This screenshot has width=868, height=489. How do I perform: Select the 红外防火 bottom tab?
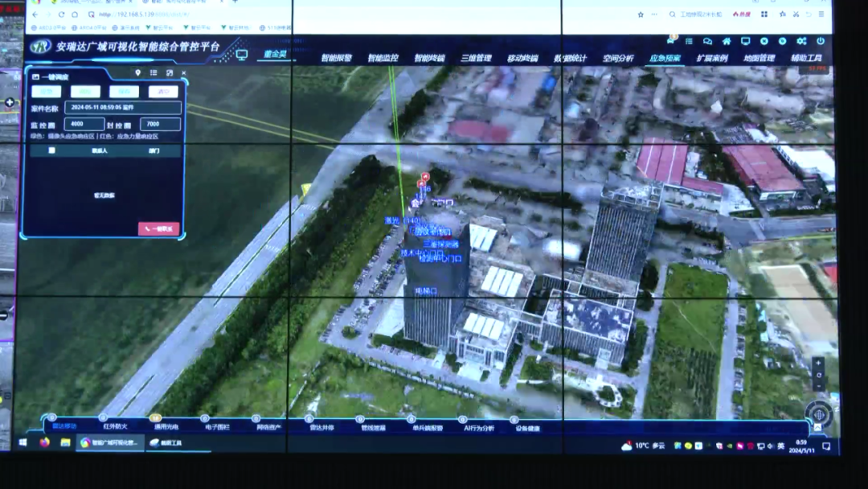[x=115, y=426]
